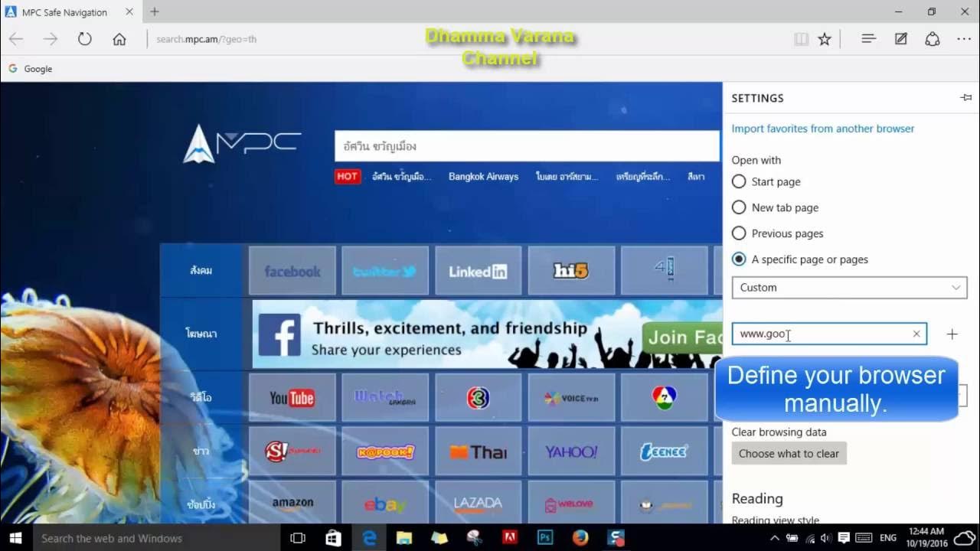Image resolution: width=980 pixels, height=551 pixels.
Task: Select A specific page or pages
Action: (x=800, y=259)
